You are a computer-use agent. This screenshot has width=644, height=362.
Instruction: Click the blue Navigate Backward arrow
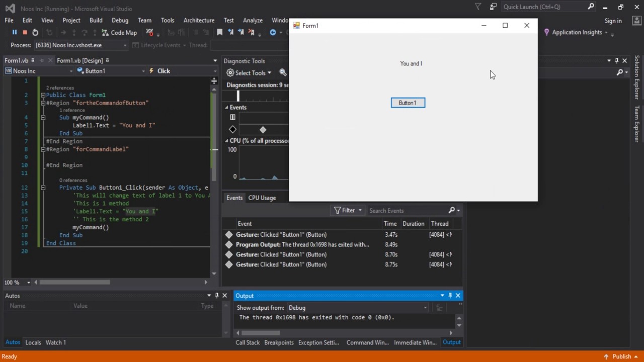[273, 32]
